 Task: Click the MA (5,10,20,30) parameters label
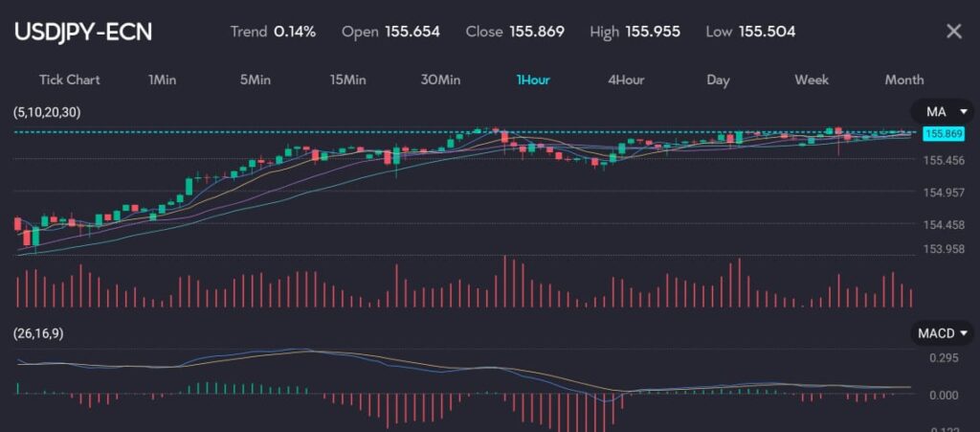(x=47, y=112)
